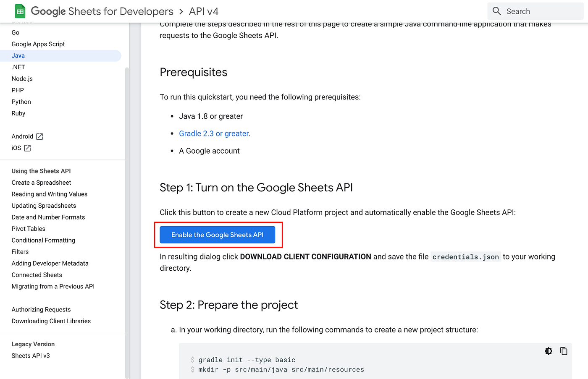Toggle dark theme on code block
The height and width of the screenshot is (379, 588).
[549, 351]
